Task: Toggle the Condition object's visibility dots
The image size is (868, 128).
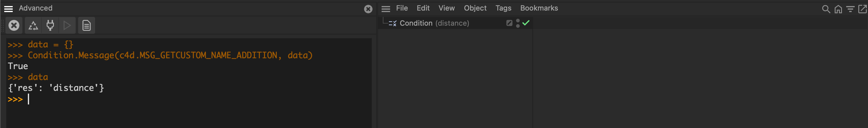Action: (518, 23)
